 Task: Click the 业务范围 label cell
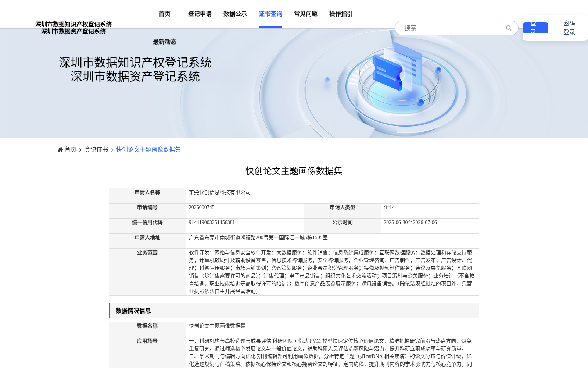tap(147, 272)
